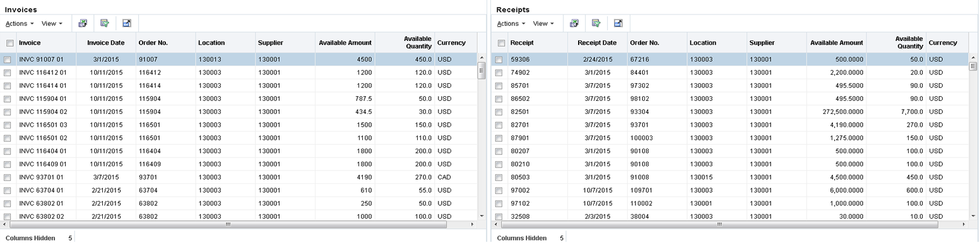Open the Receipts Actions menu

(x=511, y=23)
